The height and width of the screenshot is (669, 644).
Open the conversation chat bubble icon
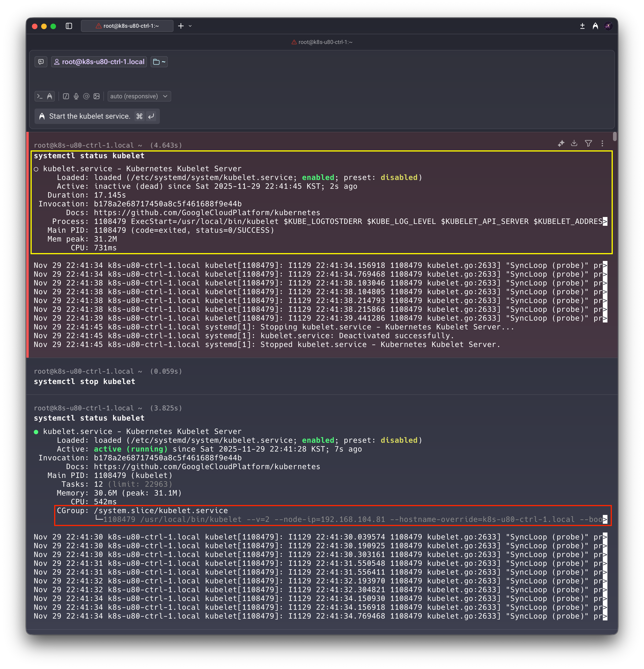click(41, 62)
